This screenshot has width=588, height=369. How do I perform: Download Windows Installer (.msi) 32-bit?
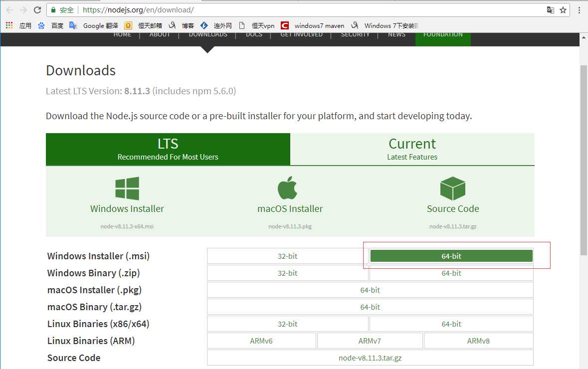tap(288, 256)
